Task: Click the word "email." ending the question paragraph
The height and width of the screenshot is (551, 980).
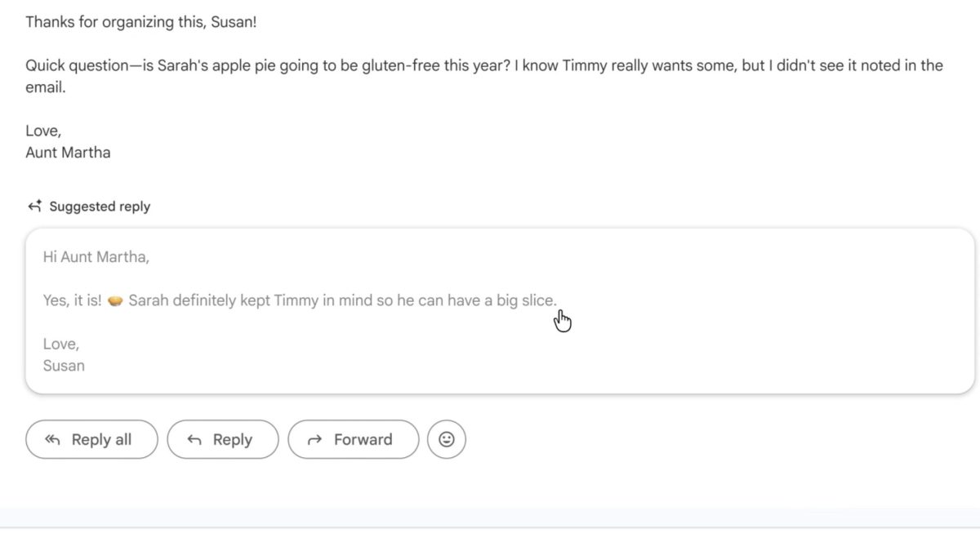Action: click(x=45, y=87)
